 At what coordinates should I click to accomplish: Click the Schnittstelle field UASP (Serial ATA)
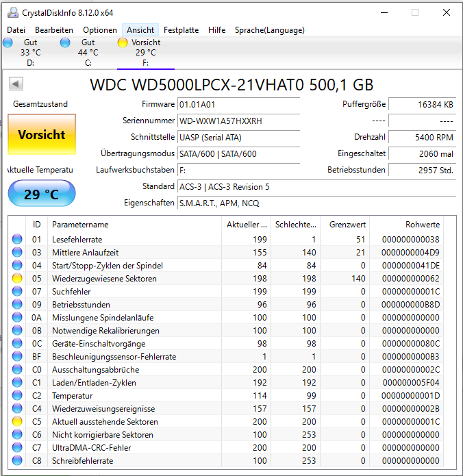[238, 137]
